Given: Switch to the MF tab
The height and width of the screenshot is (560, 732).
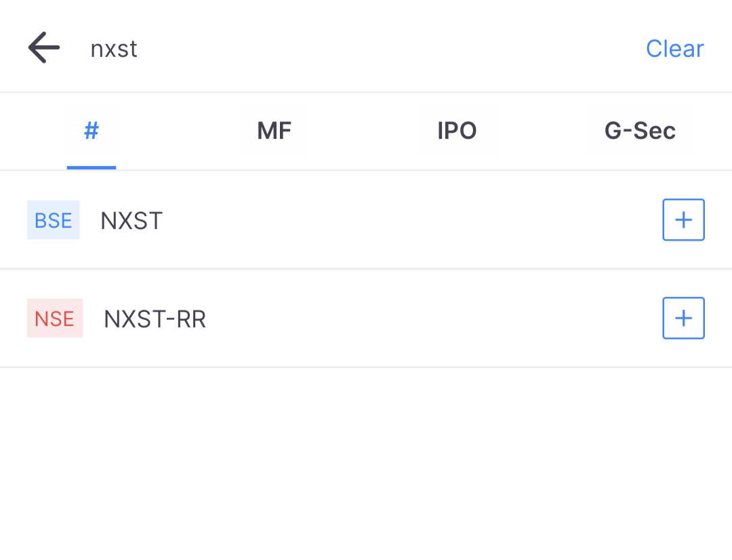Looking at the screenshot, I should click(274, 131).
